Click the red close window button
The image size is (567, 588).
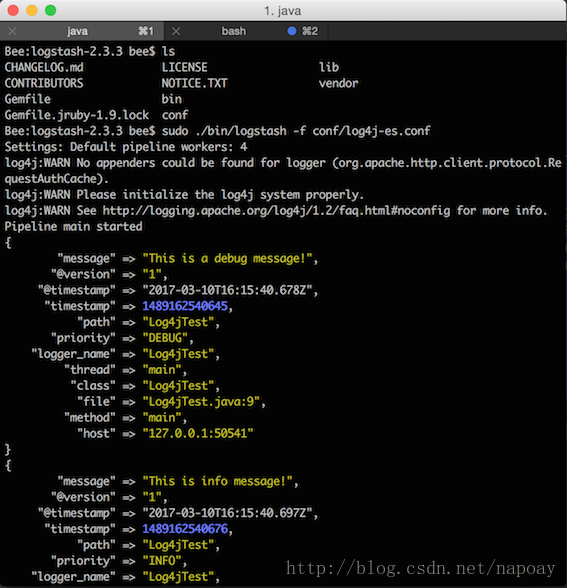pyautogui.click(x=13, y=10)
